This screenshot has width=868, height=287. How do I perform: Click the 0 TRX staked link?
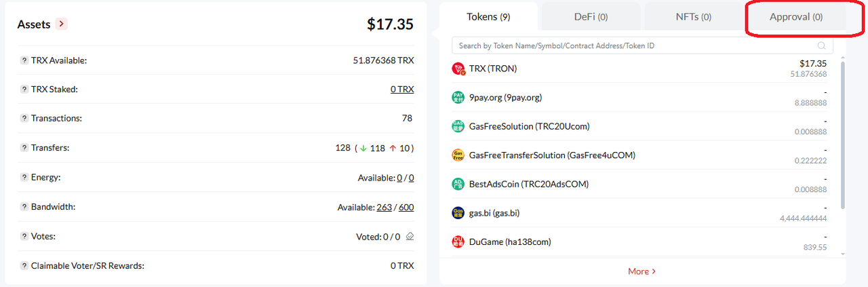point(402,90)
